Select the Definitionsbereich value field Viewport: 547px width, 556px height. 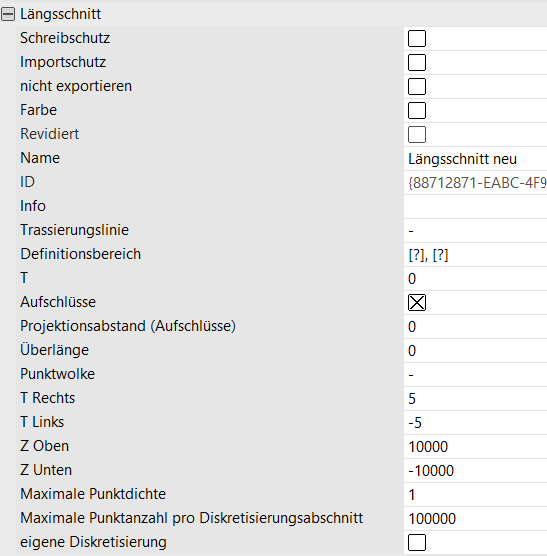coord(475,255)
